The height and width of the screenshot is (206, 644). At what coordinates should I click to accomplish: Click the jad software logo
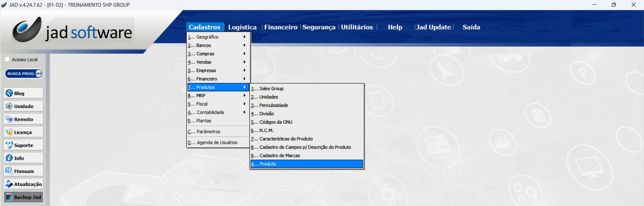click(x=73, y=30)
